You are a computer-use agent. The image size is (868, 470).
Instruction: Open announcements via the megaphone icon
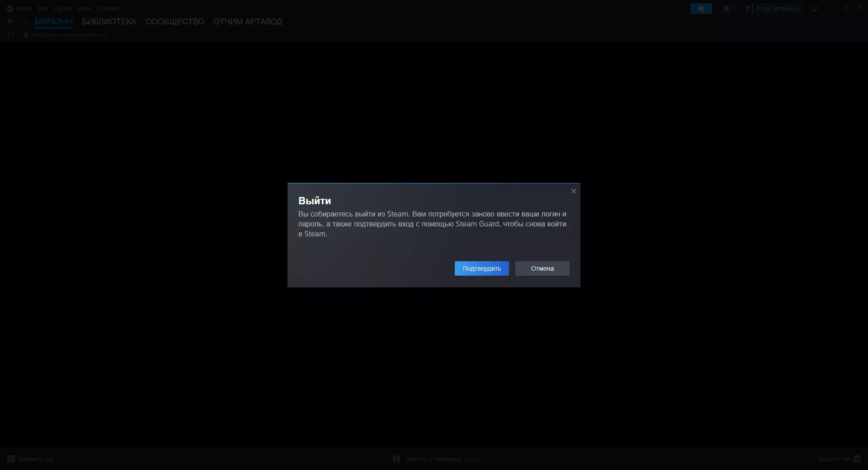pyautogui.click(x=701, y=9)
